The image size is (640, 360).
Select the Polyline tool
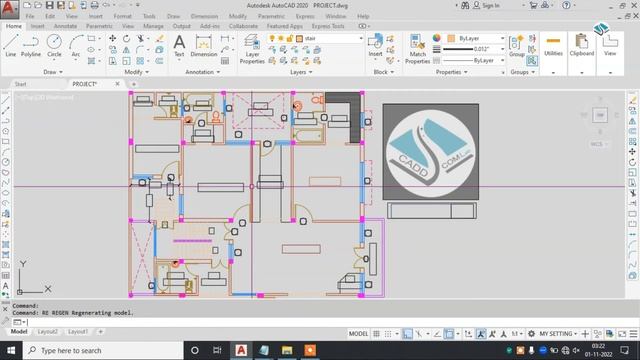point(31,45)
